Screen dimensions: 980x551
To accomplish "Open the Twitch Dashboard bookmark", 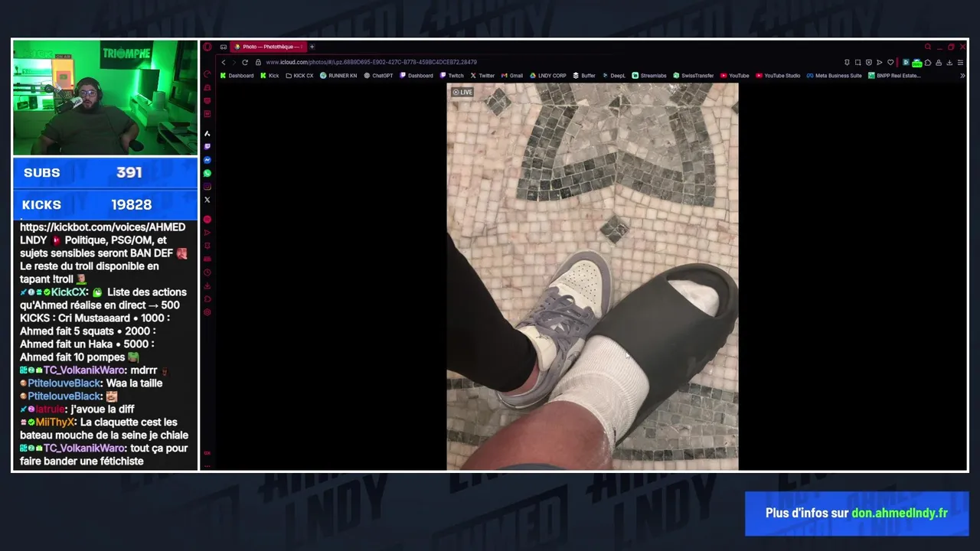I will pos(416,76).
